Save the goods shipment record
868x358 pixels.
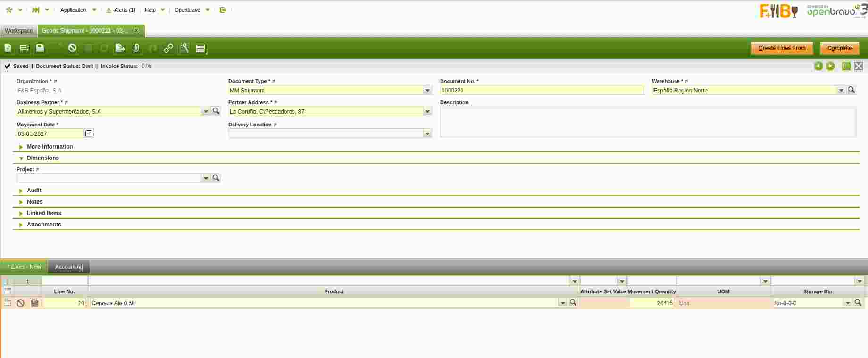40,48
